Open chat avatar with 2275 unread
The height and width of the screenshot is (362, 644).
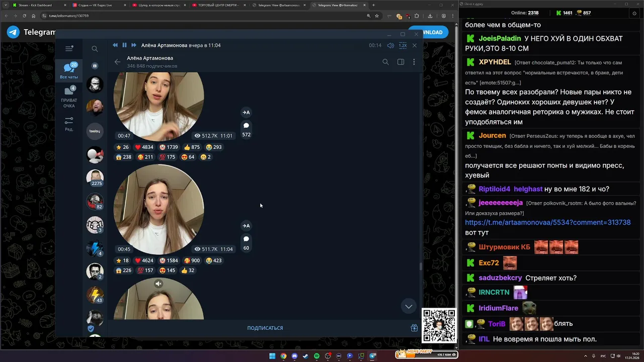pos(95,177)
